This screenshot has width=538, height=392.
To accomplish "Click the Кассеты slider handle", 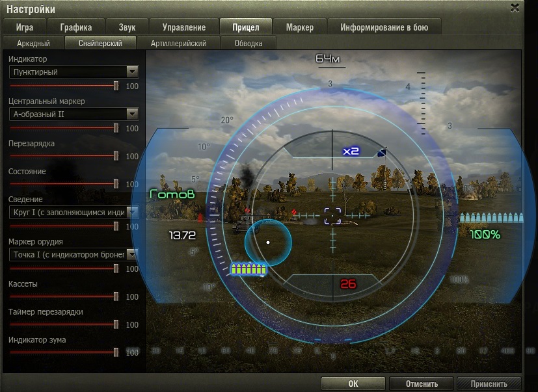I will click(116, 296).
